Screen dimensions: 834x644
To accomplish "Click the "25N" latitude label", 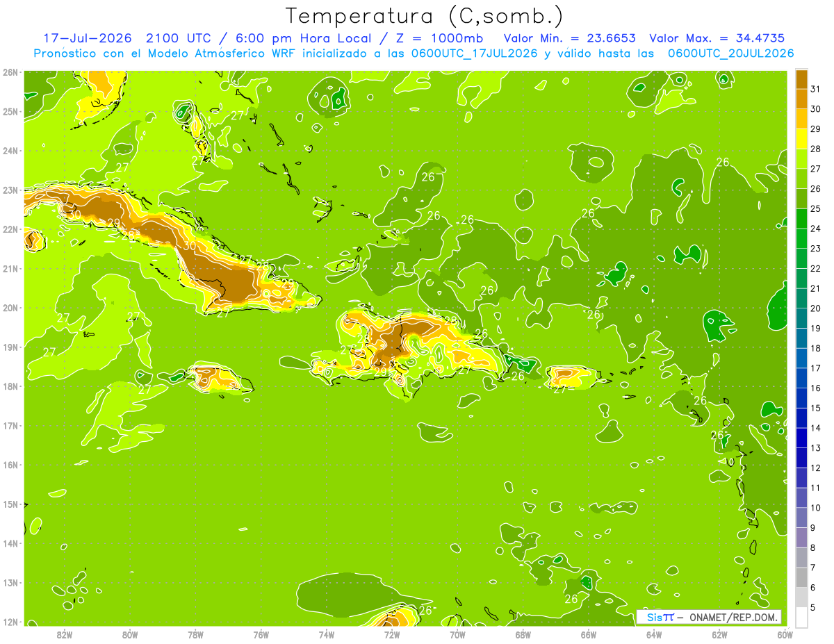I will pyautogui.click(x=11, y=111).
